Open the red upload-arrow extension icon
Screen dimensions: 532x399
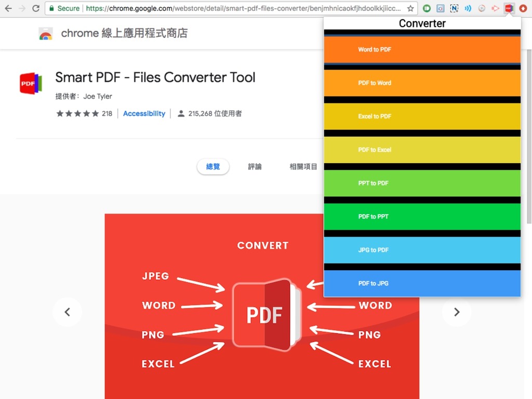click(x=524, y=8)
